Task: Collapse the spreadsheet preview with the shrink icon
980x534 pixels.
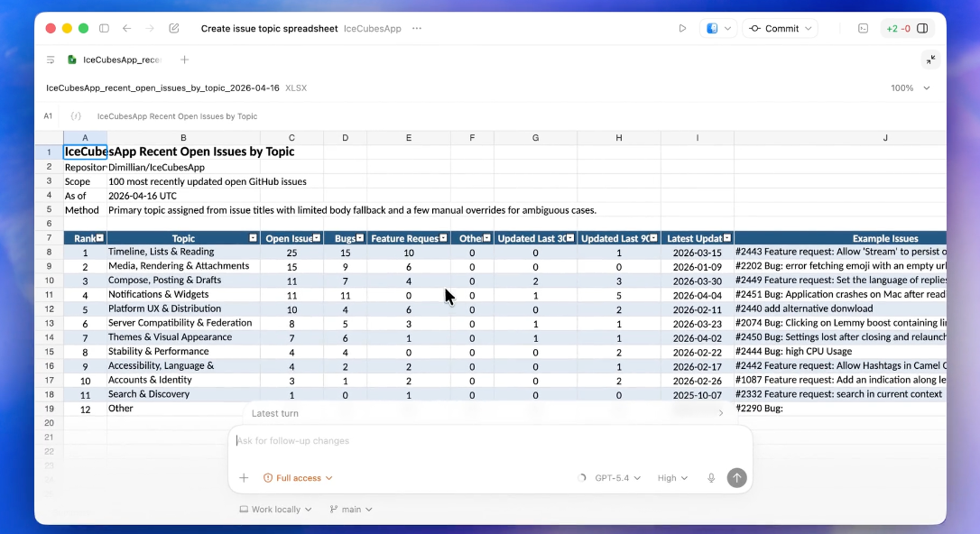Action: pyautogui.click(x=930, y=60)
